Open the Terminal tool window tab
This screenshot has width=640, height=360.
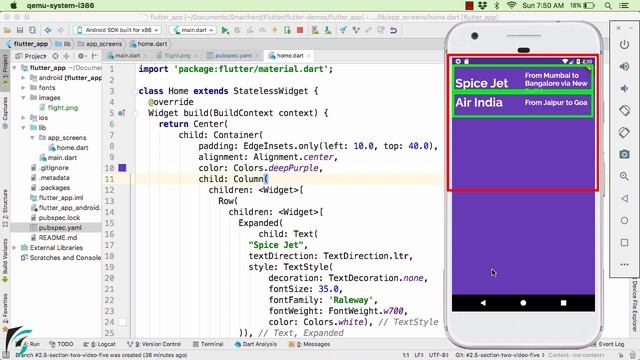pos(208,344)
